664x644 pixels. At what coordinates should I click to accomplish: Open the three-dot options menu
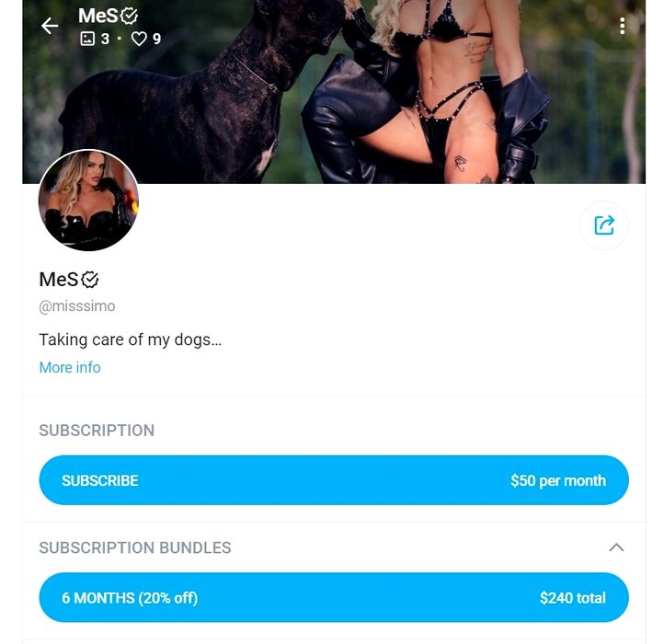coord(622,26)
